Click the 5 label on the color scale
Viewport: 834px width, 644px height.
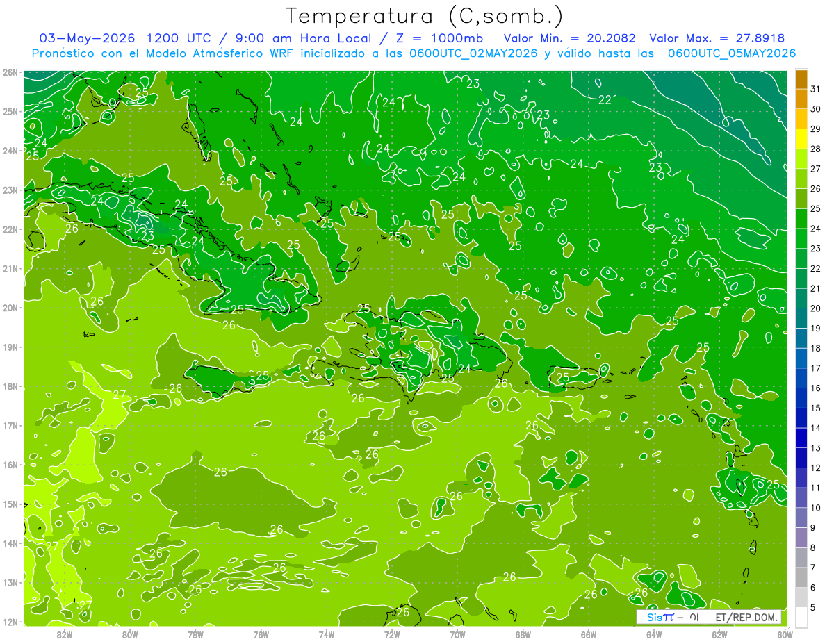click(814, 608)
